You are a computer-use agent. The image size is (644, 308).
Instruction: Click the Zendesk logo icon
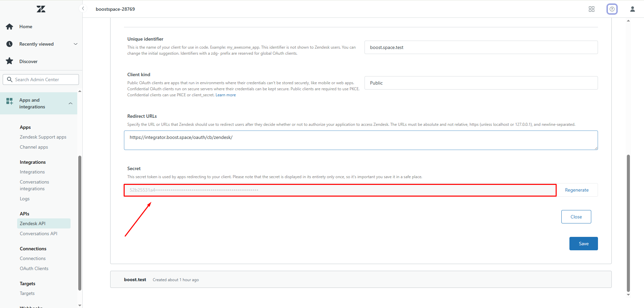[41, 9]
